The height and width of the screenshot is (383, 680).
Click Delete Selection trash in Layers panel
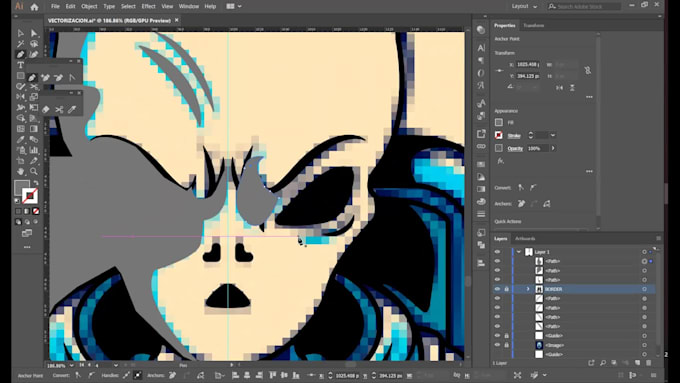pos(649,363)
